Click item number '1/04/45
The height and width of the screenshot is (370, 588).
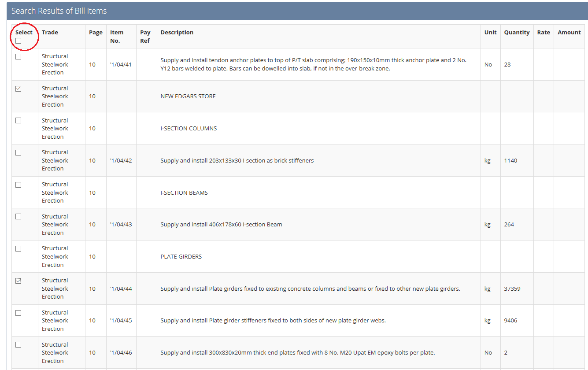[121, 320]
